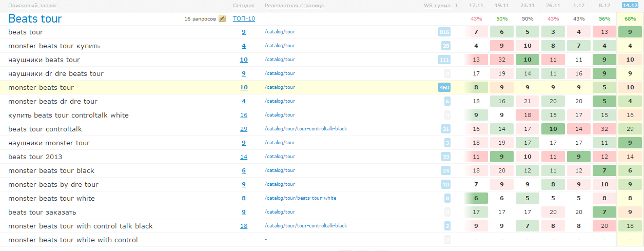Viewport: 644px width, 251px height.
Task: Select the keyword наушники beats tour
Action: tap(44, 60)
